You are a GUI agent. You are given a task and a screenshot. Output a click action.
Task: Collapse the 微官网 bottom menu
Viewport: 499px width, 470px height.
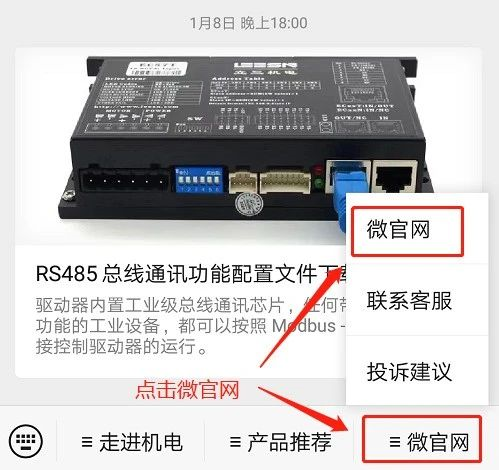pyautogui.click(x=422, y=439)
